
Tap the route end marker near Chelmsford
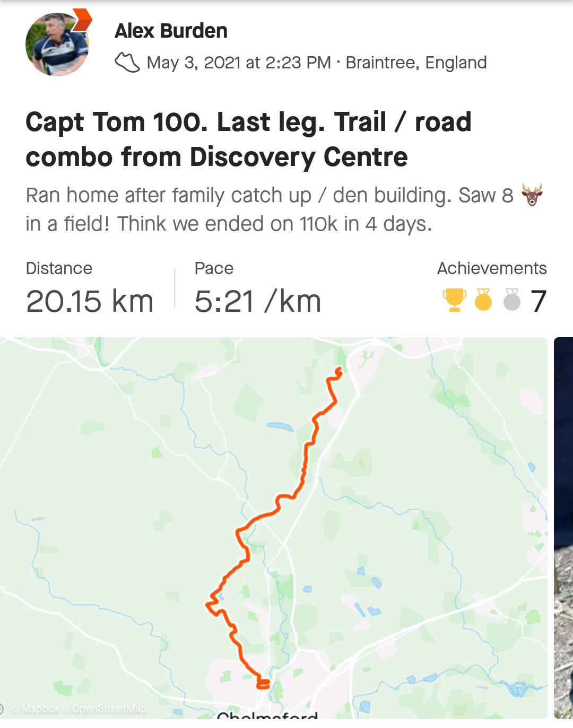pos(263,684)
